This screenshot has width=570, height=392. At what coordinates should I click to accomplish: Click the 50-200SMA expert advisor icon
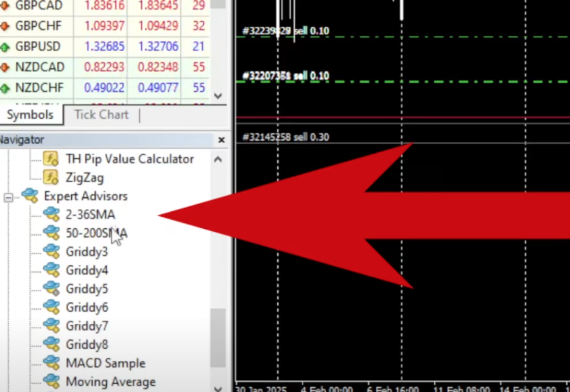point(51,233)
